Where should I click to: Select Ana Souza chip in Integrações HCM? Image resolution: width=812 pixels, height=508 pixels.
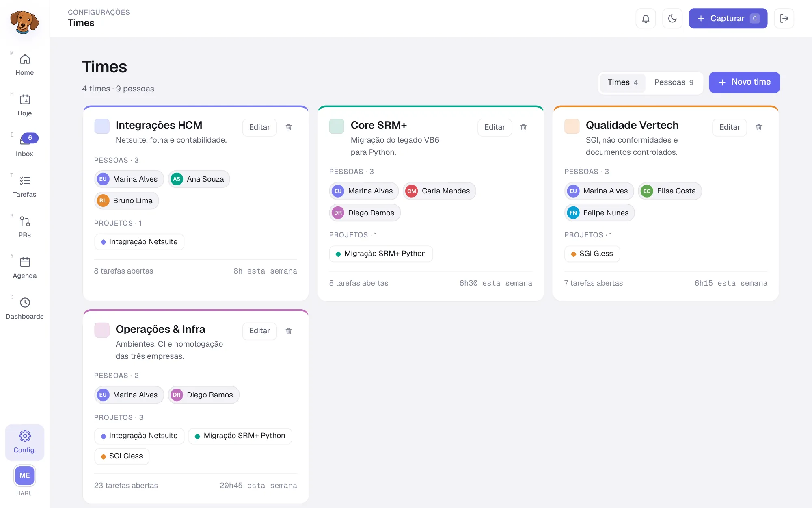point(199,179)
